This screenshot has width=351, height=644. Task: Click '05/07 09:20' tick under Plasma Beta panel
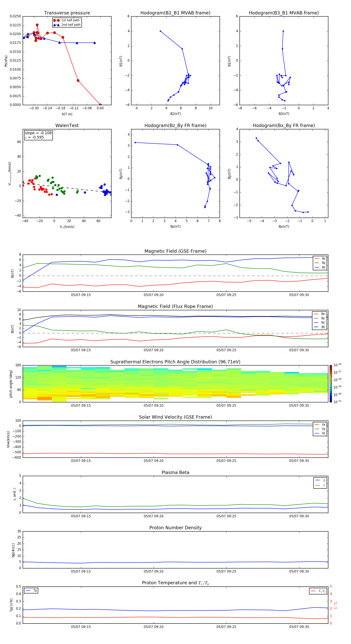(x=153, y=516)
